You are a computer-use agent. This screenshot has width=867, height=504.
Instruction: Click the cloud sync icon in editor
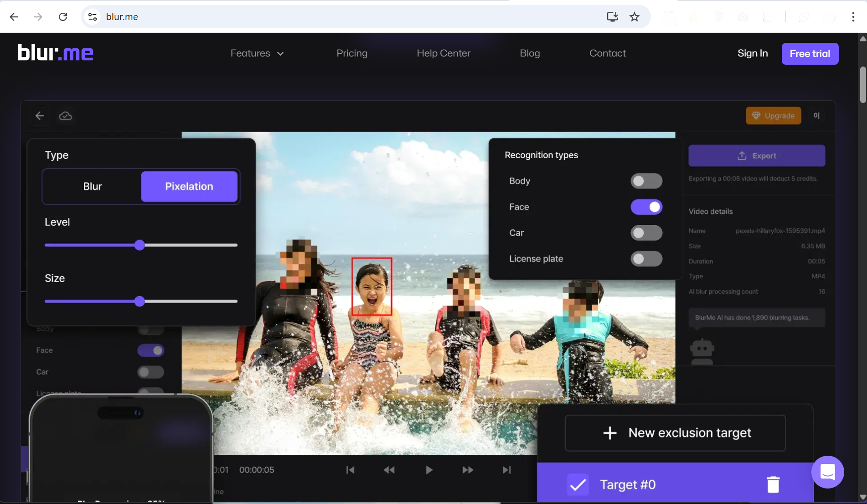pos(65,116)
